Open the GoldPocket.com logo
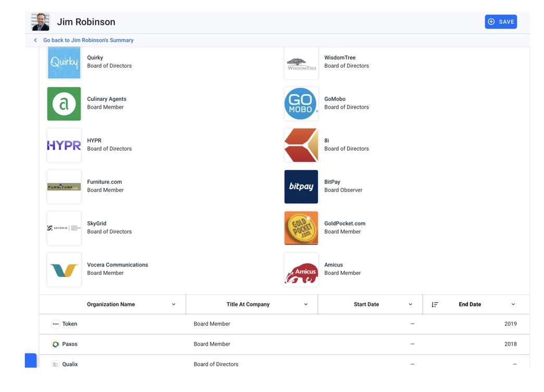This screenshot has height=392, width=544. click(301, 228)
